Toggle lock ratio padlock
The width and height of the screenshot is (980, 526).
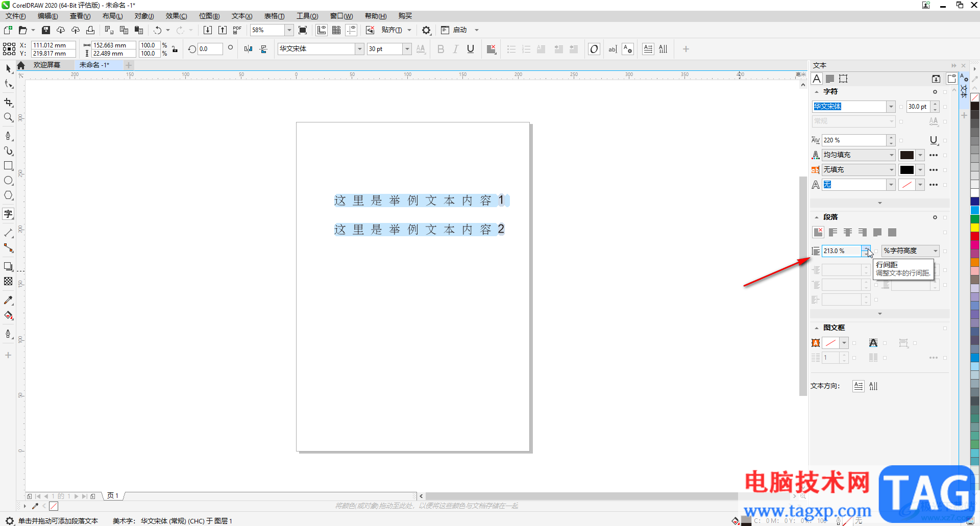tap(175, 49)
